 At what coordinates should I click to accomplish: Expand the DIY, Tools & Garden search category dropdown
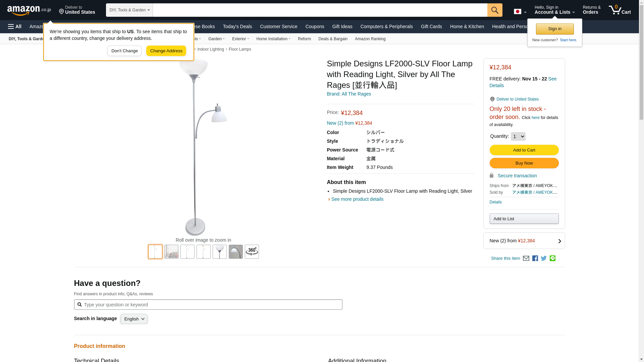pos(129,10)
